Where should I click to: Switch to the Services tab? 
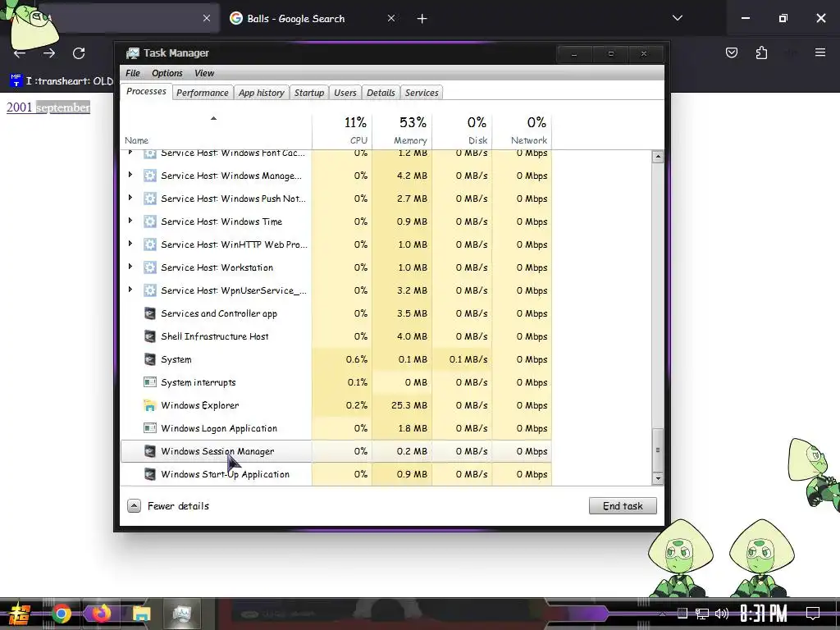click(422, 93)
